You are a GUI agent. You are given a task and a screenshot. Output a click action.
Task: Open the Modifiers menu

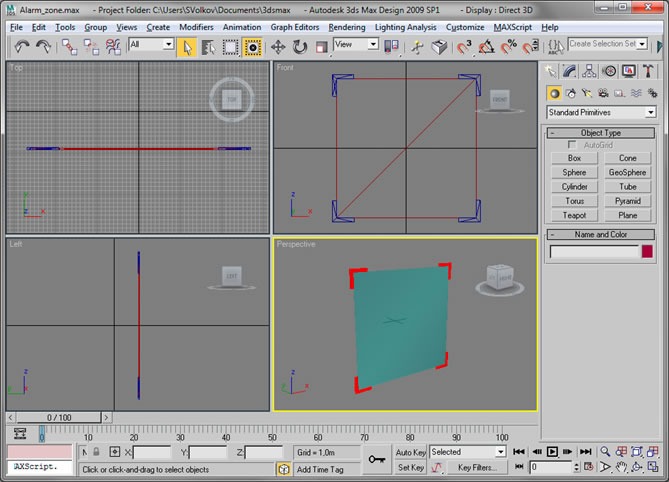196,27
